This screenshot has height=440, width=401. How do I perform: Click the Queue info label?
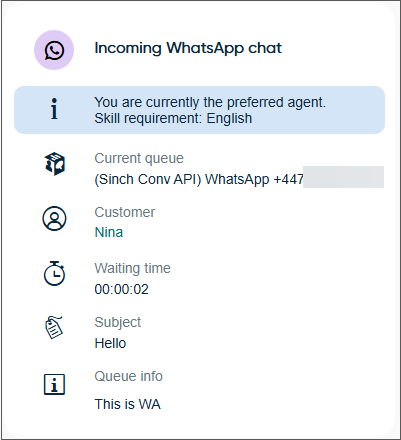[129, 376]
